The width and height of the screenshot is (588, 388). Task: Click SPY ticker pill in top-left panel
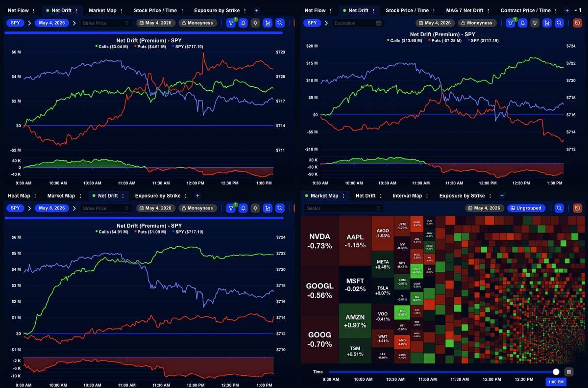pos(16,23)
